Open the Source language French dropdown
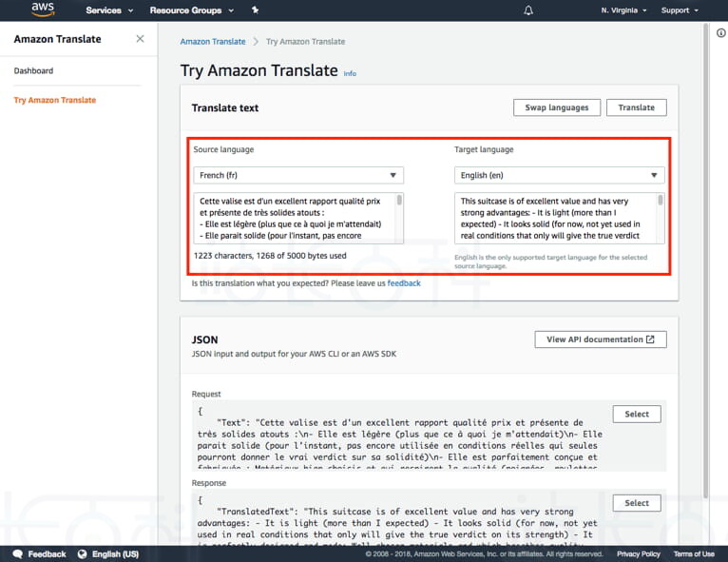 click(x=298, y=175)
